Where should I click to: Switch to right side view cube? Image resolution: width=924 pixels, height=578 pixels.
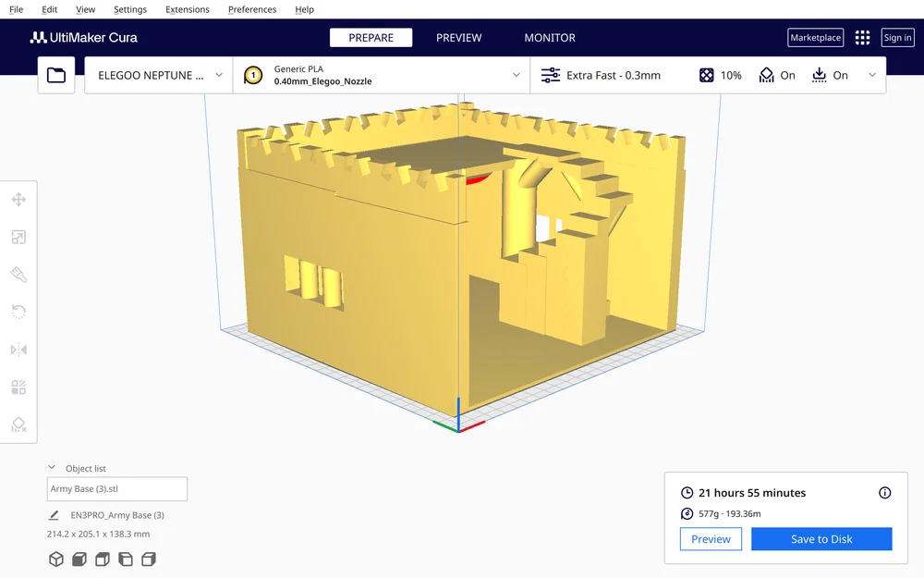pos(149,560)
